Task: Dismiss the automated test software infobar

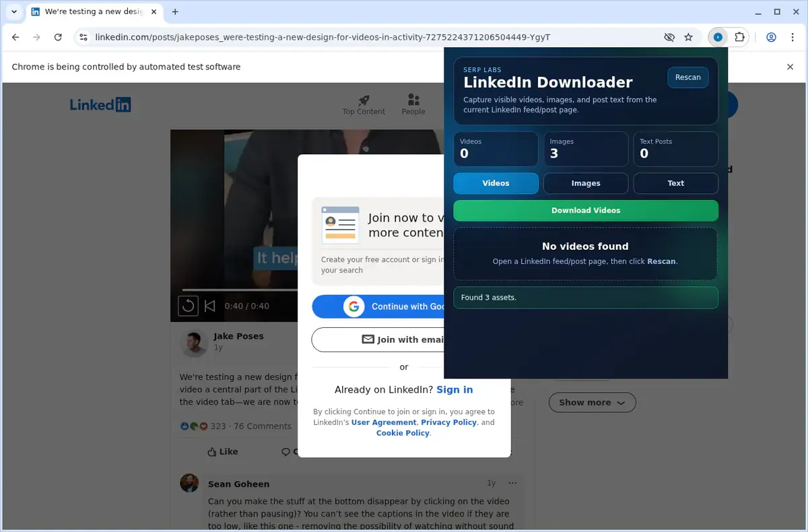Action: coord(790,67)
